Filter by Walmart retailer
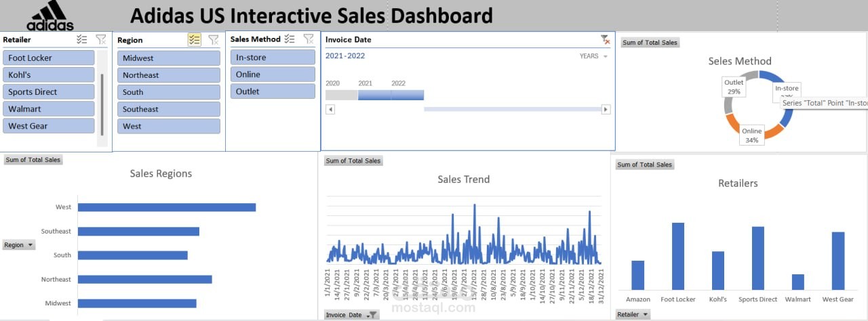868x321 pixels. coord(49,108)
